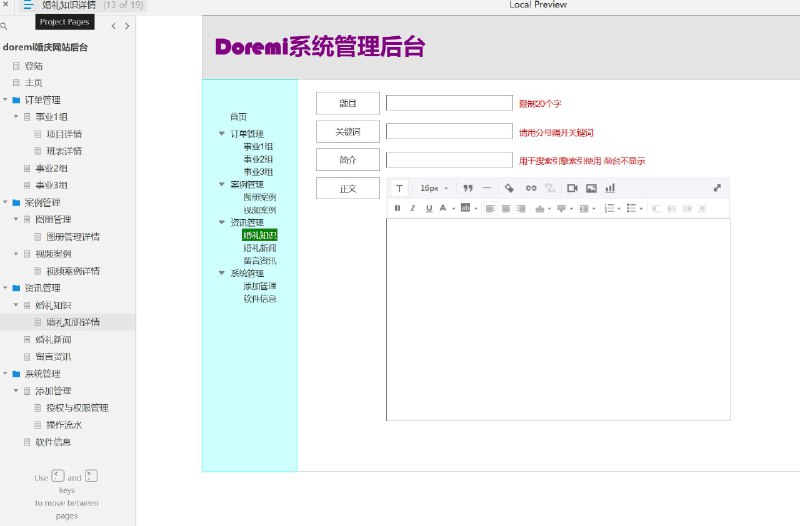This screenshot has height=526, width=800.
Task: Collapse the 订单管理 folder in the sidebar
Action: (5, 99)
